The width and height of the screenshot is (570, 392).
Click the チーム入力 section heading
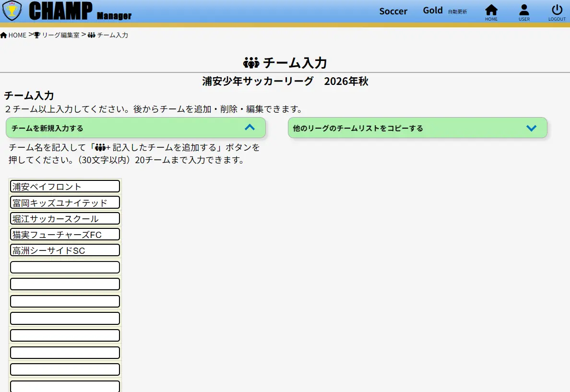[29, 95]
